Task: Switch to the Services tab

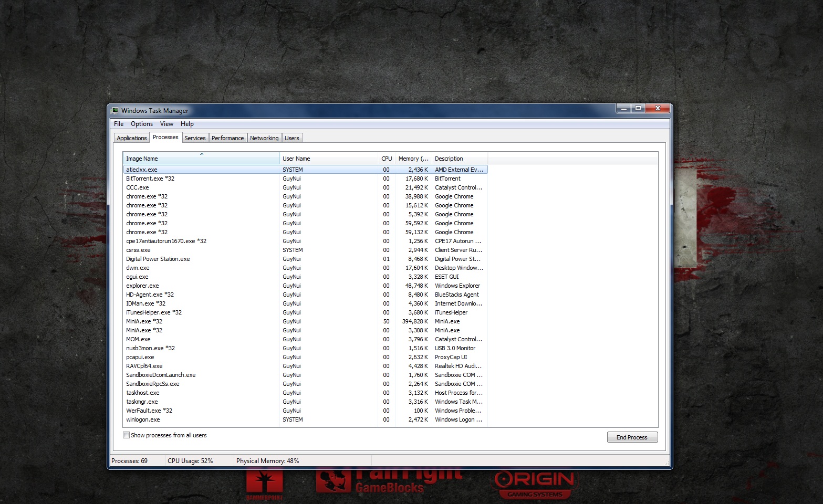Action: click(x=195, y=138)
